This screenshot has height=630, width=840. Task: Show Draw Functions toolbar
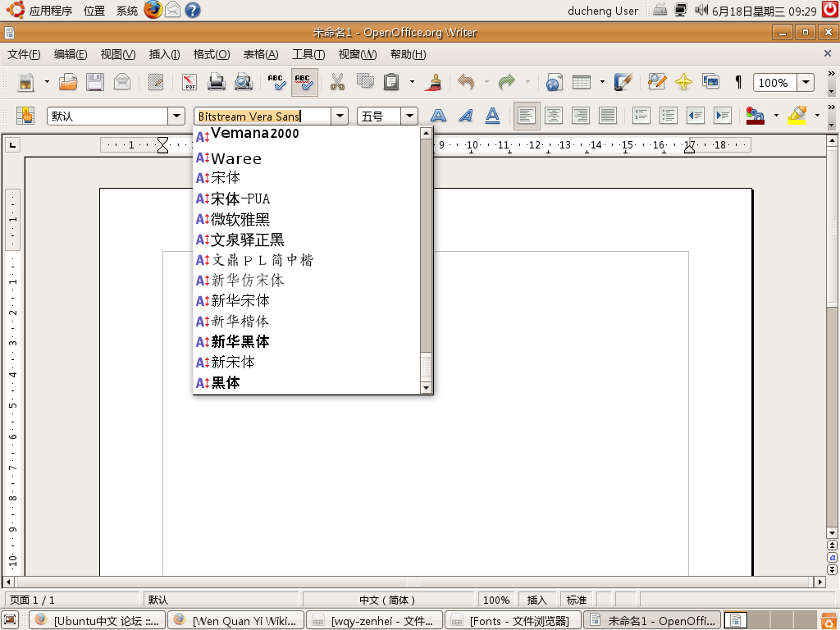pos(623,83)
